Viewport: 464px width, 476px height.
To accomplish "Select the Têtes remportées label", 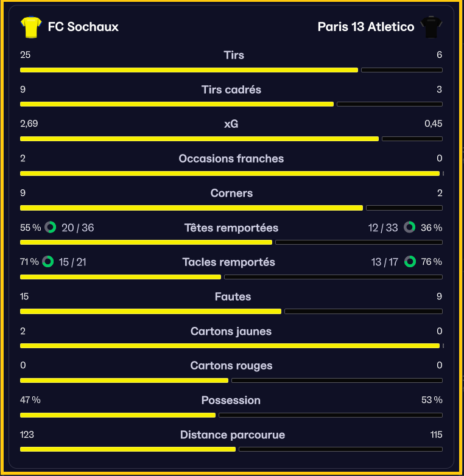I will click(x=231, y=228).
